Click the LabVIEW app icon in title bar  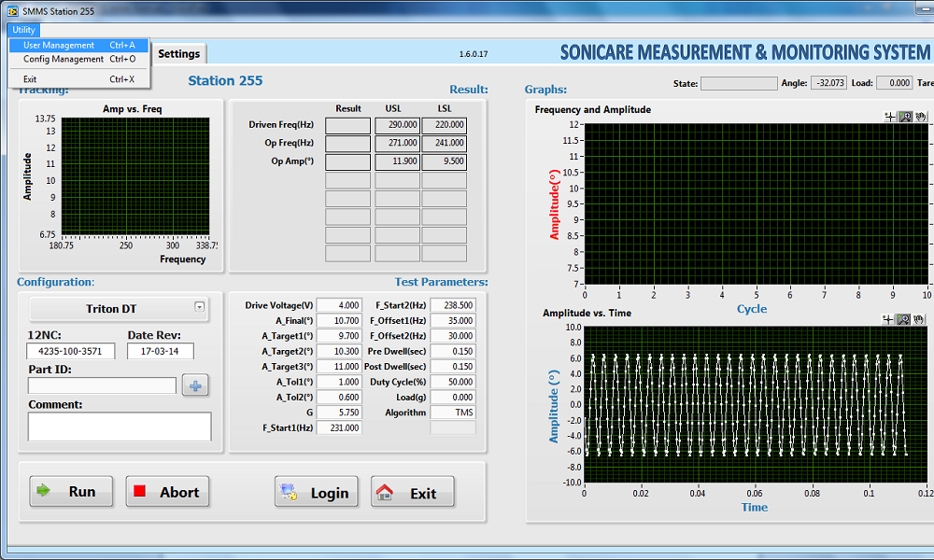tap(12, 10)
